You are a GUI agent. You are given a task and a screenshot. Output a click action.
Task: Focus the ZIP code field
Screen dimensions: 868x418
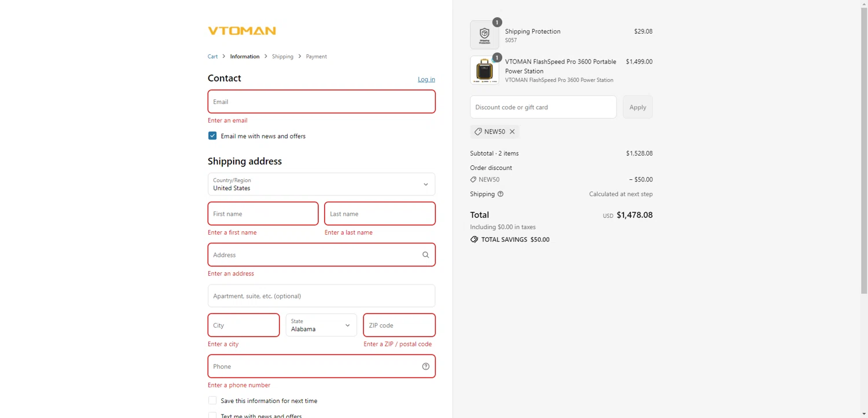click(x=399, y=325)
